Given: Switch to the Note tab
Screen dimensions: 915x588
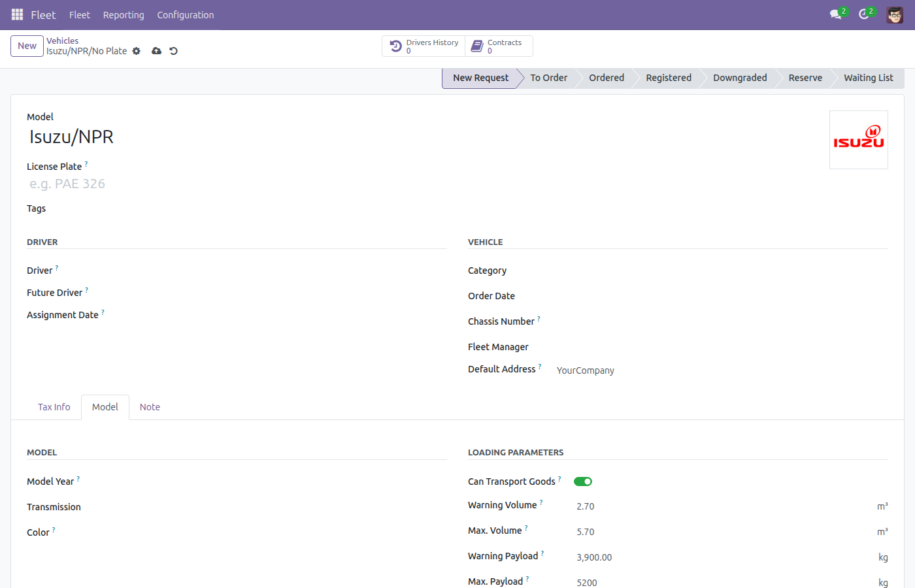Looking at the screenshot, I should 150,407.
